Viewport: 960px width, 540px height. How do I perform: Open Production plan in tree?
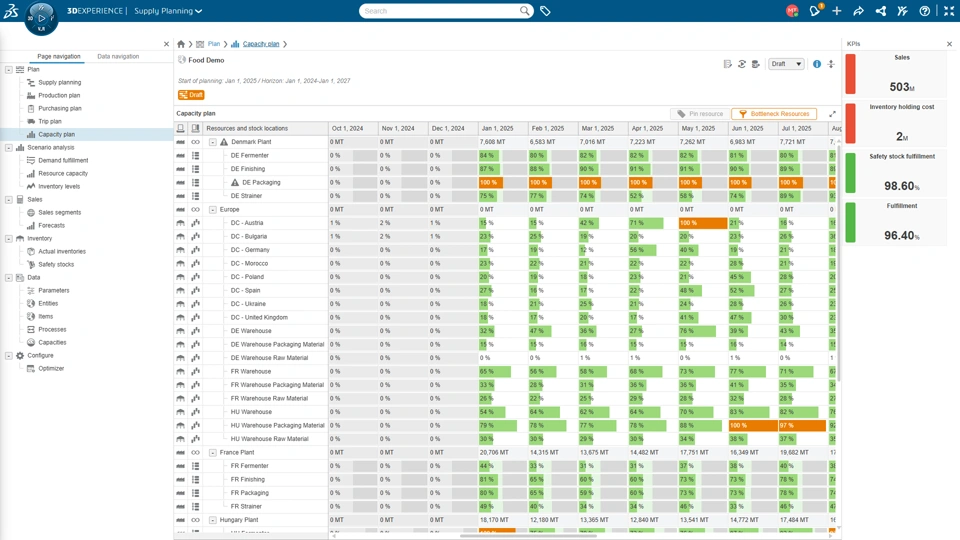click(x=59, y=96)
